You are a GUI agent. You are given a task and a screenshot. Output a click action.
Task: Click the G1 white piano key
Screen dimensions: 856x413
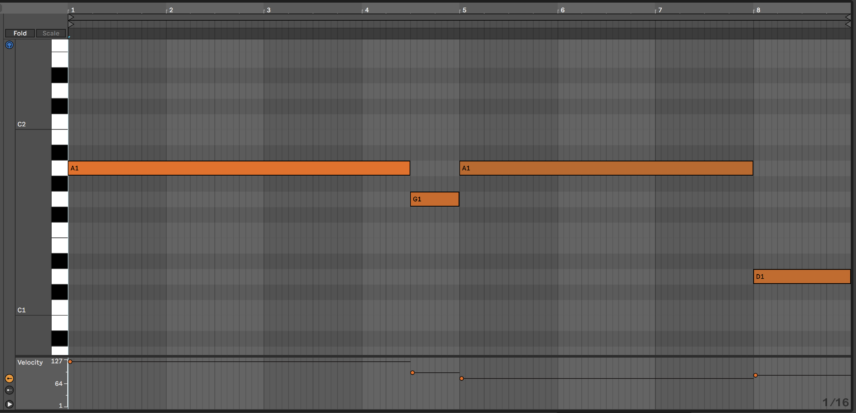(x=60, y=199)
